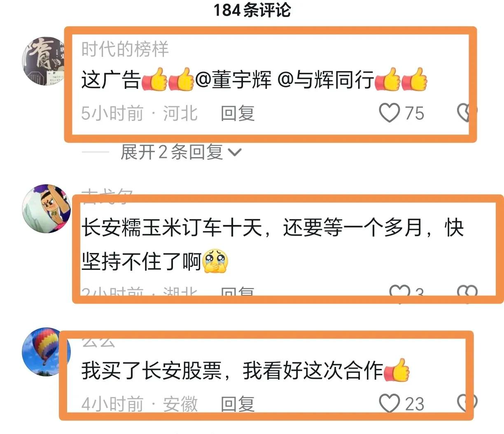Dislike the 我买了长安股票 comment

[x=467, y=403]
